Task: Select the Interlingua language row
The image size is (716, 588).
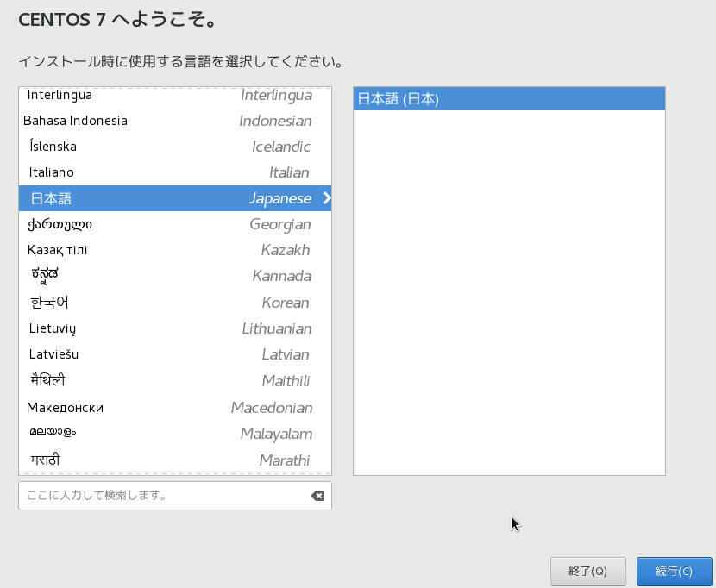Action: tap(175, 95)
